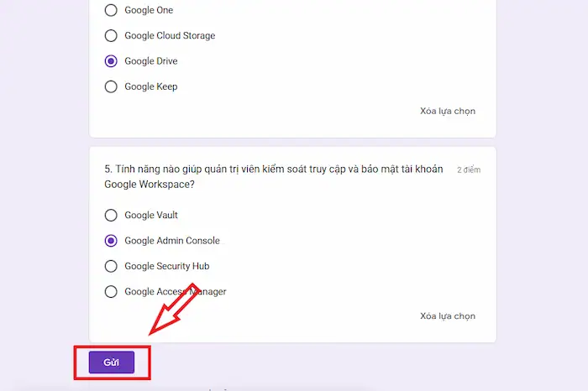Pick the Google Access Manager radio button
This screenshot has height=391, width=588.
(x=111, y=292)
